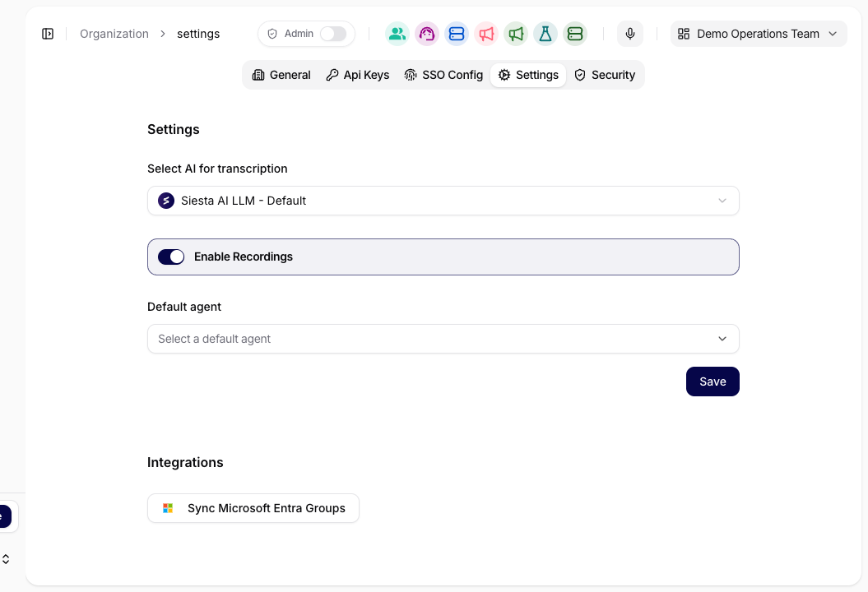Switch to the General tab
Image resolution: width=868 pixels, height=592 pixels.
click(x=281, y=75)
